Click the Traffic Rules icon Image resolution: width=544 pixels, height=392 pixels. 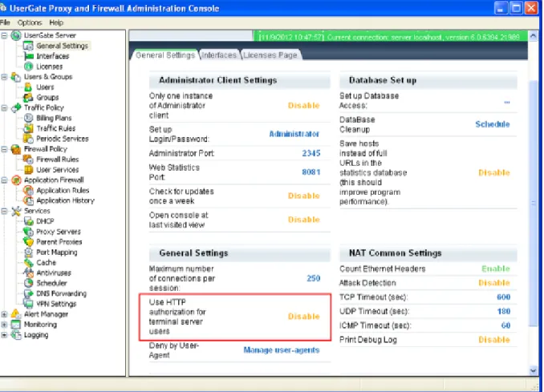point(28,128)
